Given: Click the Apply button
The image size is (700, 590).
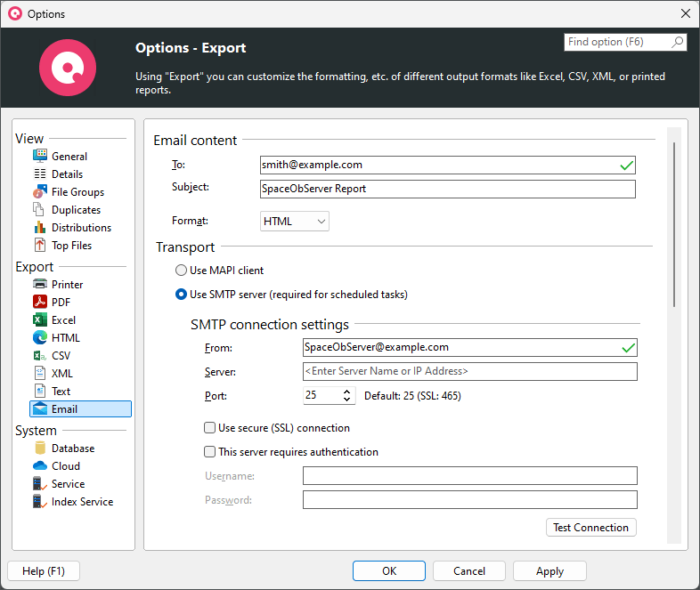Looking at the screenshot, I should [549, 571].
